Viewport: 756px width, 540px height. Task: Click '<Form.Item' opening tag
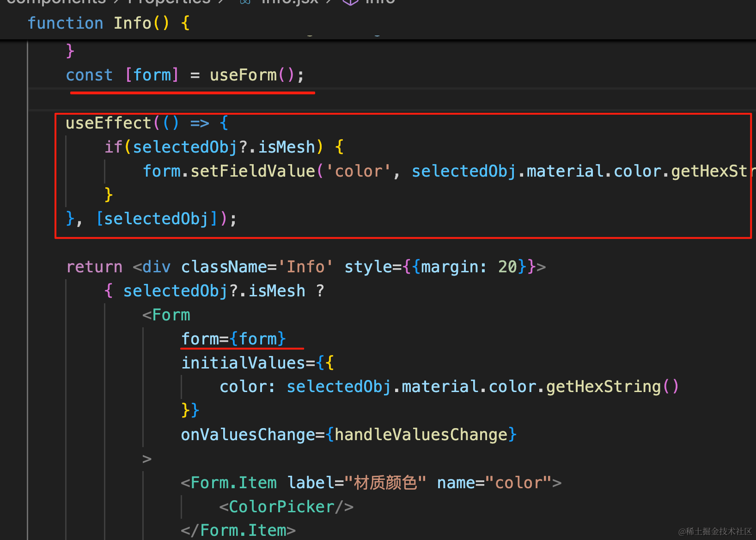(x=229, y=483)
